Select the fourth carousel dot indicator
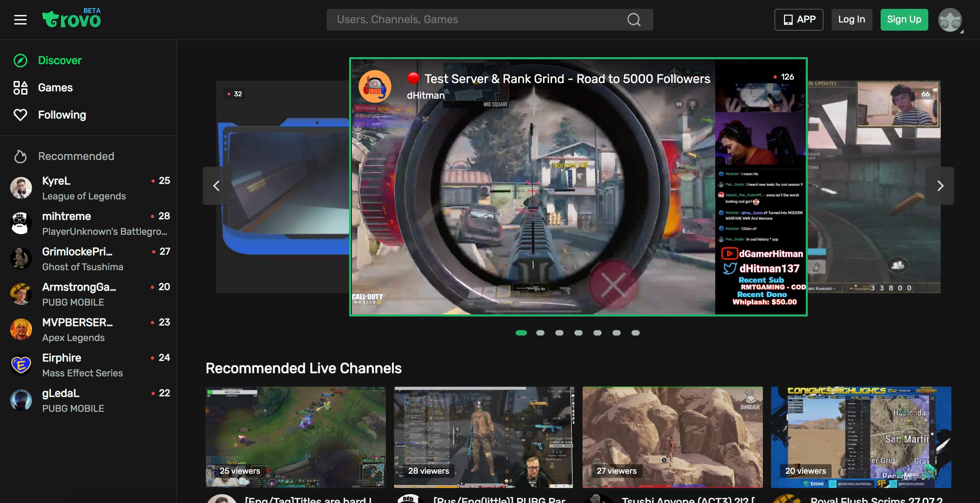Viewport: 980px width, 503px height. coord(578,333)
